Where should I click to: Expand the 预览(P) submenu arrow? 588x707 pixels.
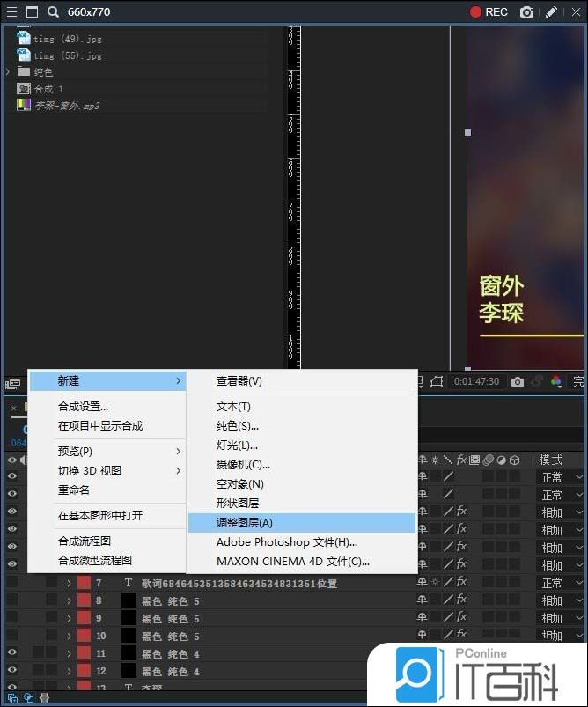[x=179, y=452]
